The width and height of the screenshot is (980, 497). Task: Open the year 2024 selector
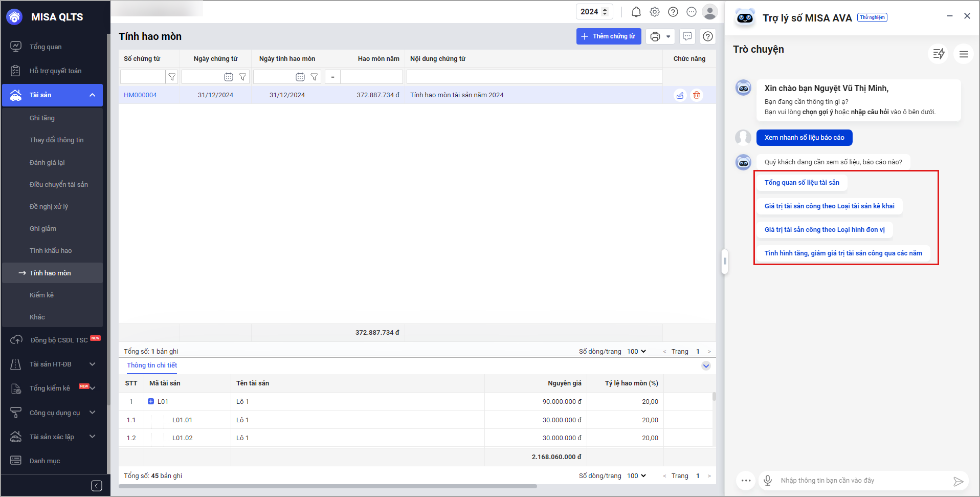(x=594, y=12)
